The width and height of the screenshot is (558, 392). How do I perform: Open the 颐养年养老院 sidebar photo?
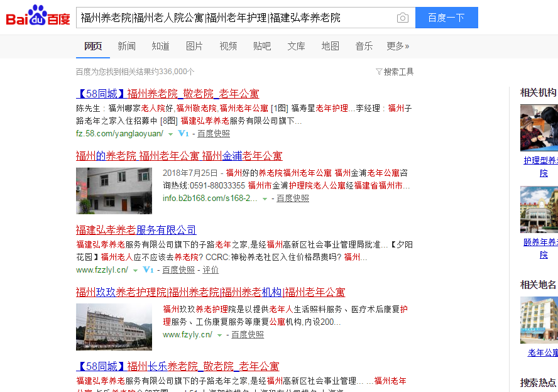tap(539, 210)
